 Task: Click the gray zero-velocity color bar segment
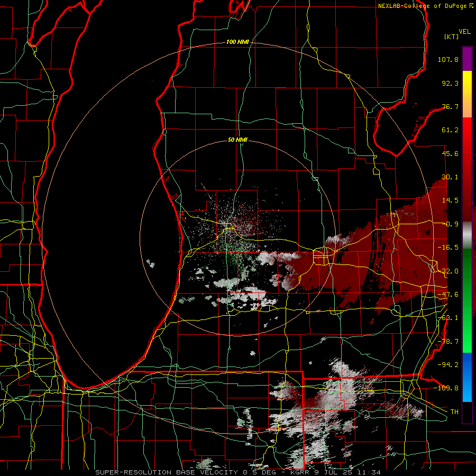click(467, 235)
